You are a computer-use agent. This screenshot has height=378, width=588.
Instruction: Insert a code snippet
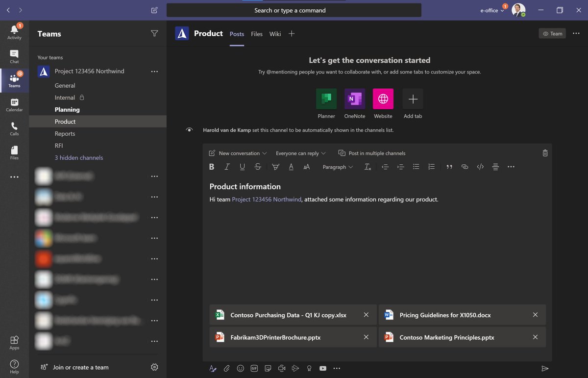pyautogui.click(x=480, y=167)
